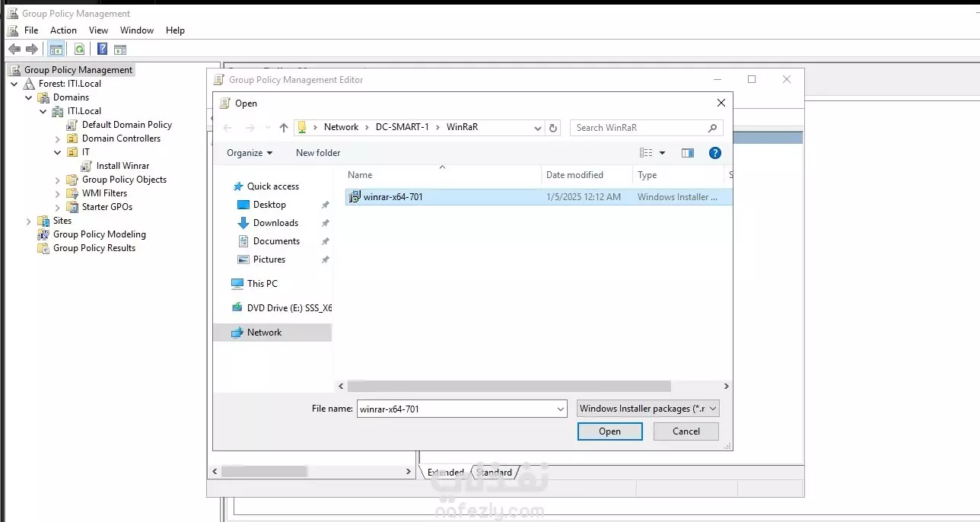Image resolution: width=980 pixels, height=522 pixels.
Task: Go up one folder level in Open dialog
Action: click(x=284, y=128)
